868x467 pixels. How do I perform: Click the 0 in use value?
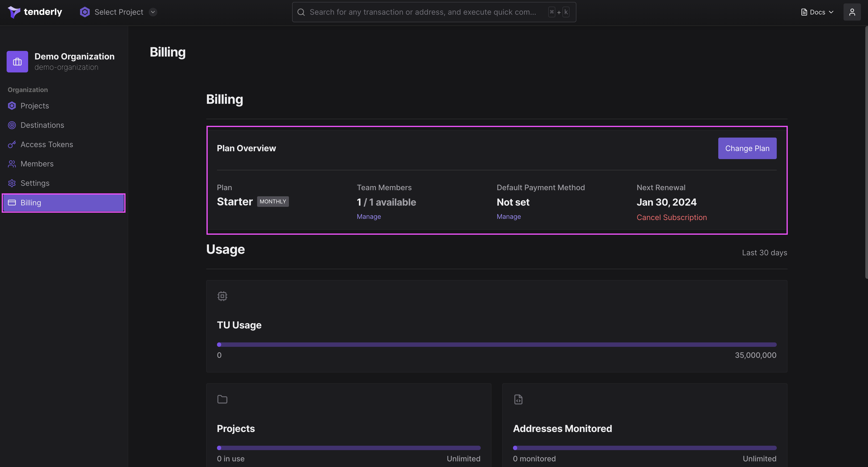click(x=230, y=459)
